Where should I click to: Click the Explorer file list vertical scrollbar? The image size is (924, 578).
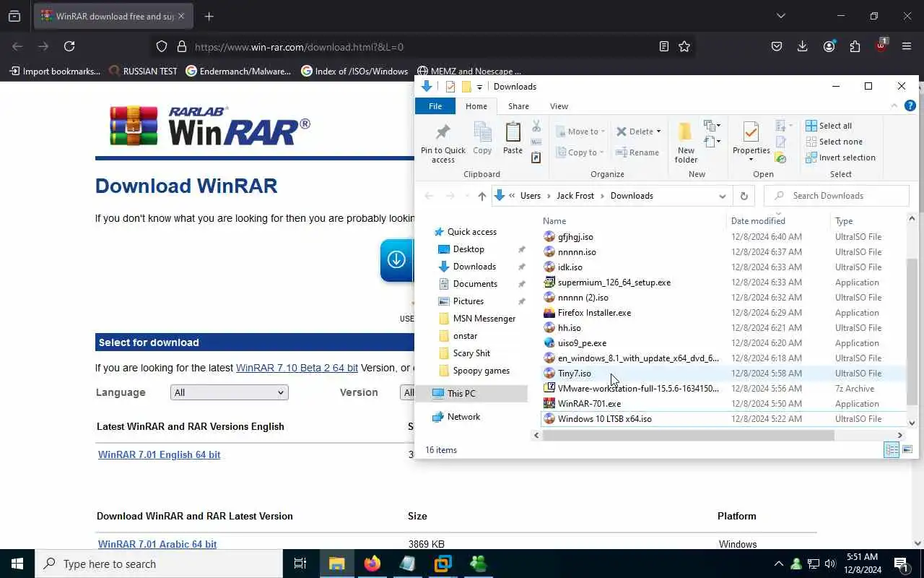[x=912, y=332]
